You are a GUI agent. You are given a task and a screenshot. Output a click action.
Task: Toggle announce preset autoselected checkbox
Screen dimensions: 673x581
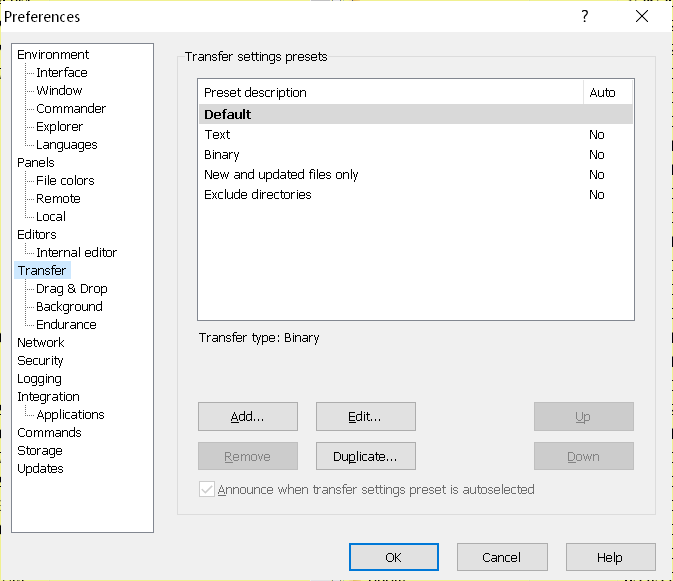coord(207,490)
